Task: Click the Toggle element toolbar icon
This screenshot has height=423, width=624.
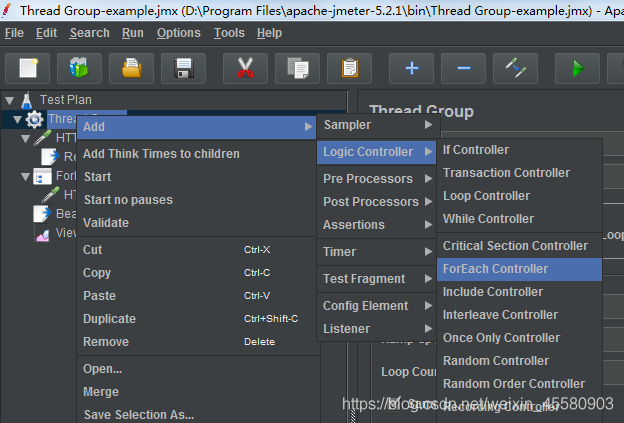Action: pos(515,68)
